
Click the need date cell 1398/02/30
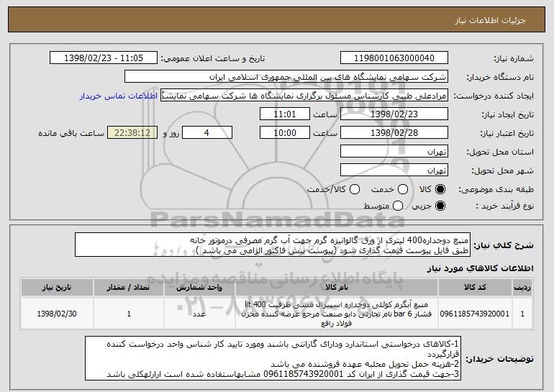(x=57, y=314)
